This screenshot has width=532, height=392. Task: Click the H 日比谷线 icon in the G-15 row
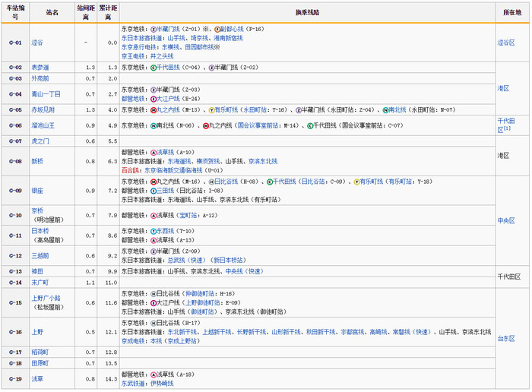154,294
